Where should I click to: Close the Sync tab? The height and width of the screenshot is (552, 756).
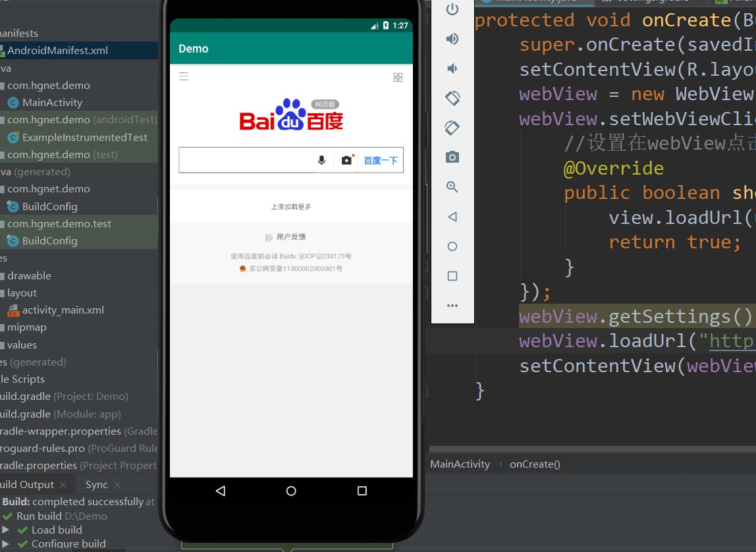[x=117, y=485]
